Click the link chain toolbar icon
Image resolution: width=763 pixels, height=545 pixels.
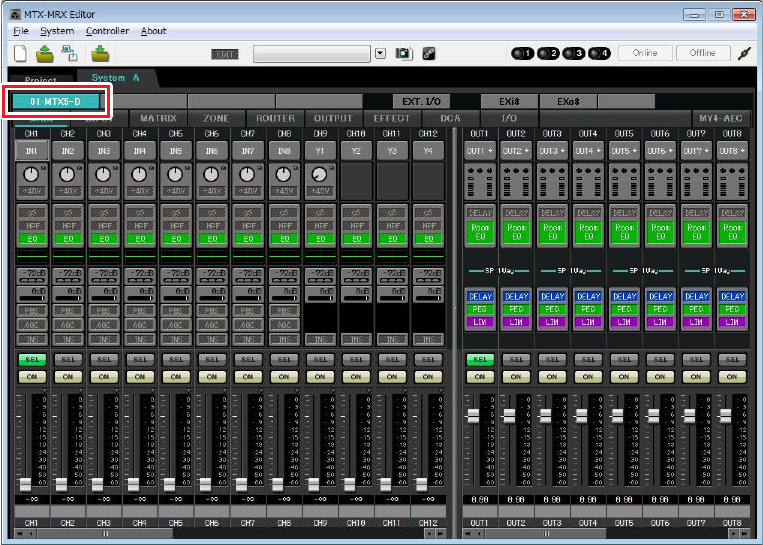click(x=429, y=54)
